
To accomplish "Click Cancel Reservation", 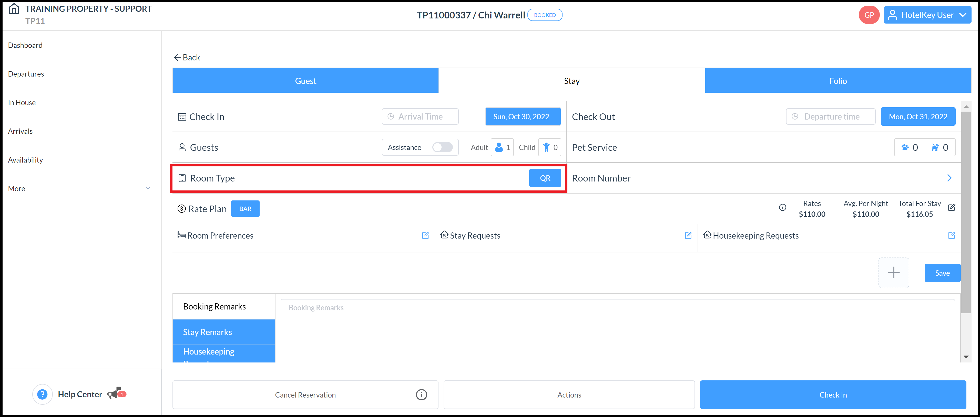I will 305,394.
